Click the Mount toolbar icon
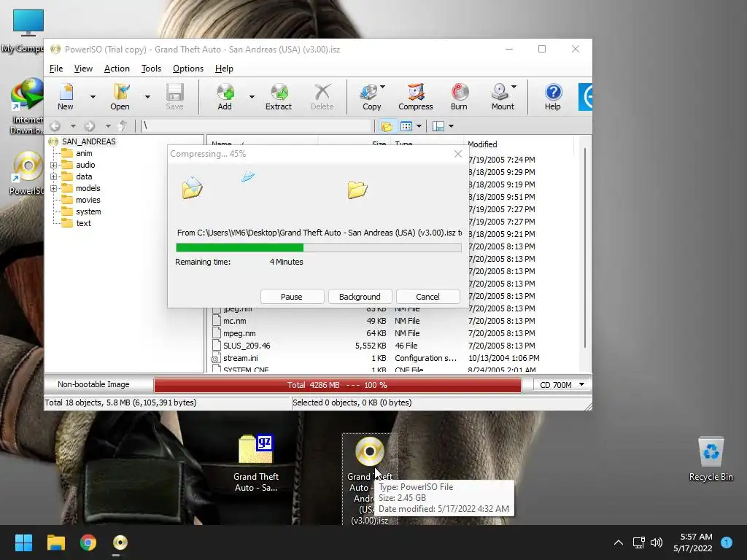 click(503, 97)
